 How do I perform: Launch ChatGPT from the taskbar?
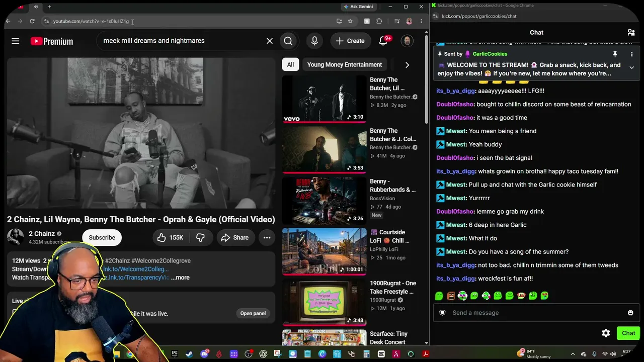point(263,354)
